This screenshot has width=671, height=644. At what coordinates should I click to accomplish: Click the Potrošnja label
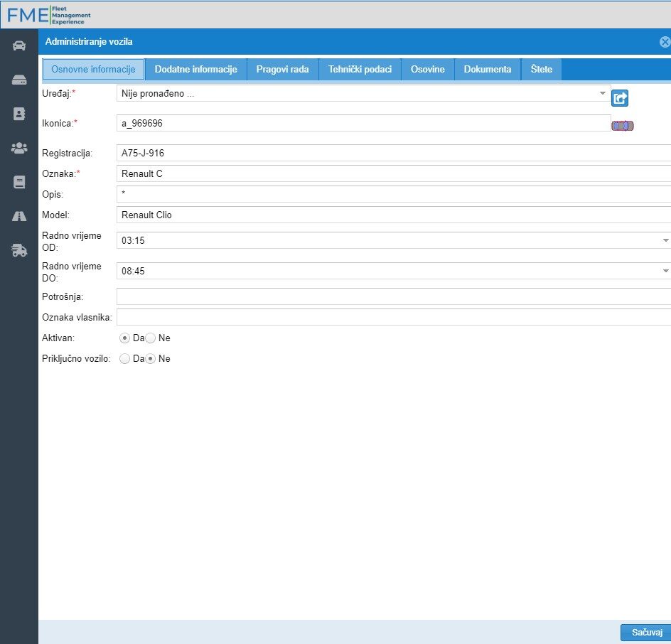tap(63, 296)
